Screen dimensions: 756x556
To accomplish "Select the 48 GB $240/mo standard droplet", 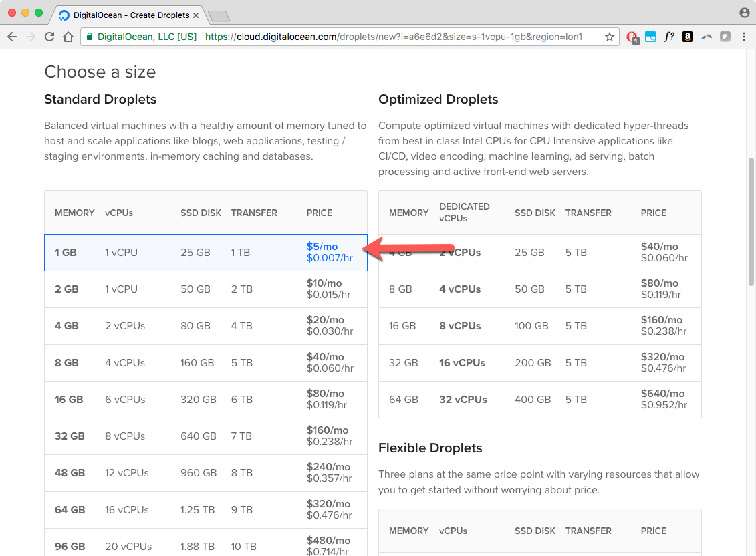I will point(206,473).
